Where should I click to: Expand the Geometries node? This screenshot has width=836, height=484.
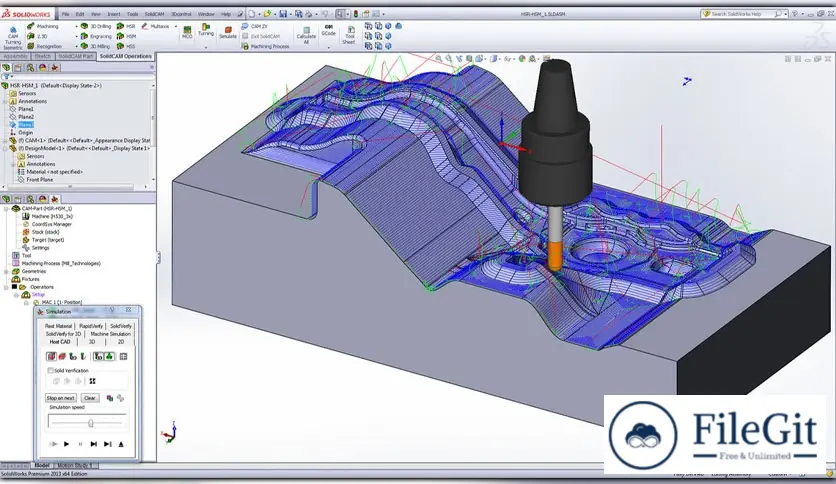pos(6,271)
